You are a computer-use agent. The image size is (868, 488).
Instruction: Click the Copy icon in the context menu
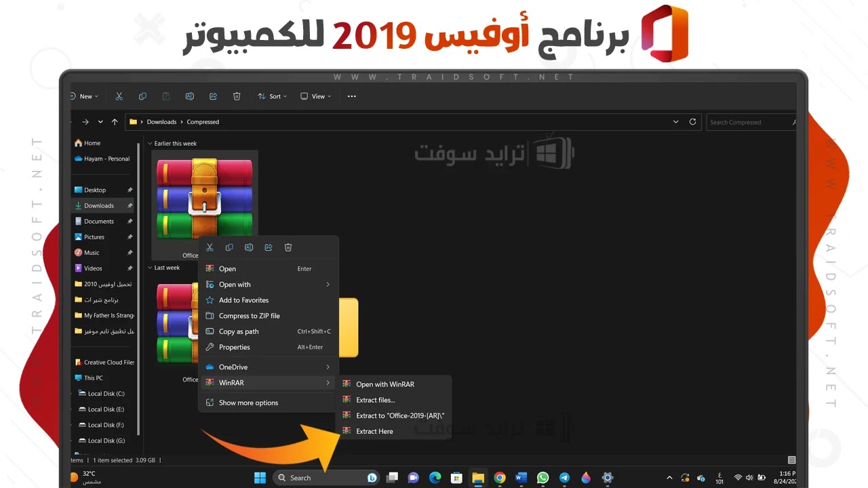pos(229,248)
